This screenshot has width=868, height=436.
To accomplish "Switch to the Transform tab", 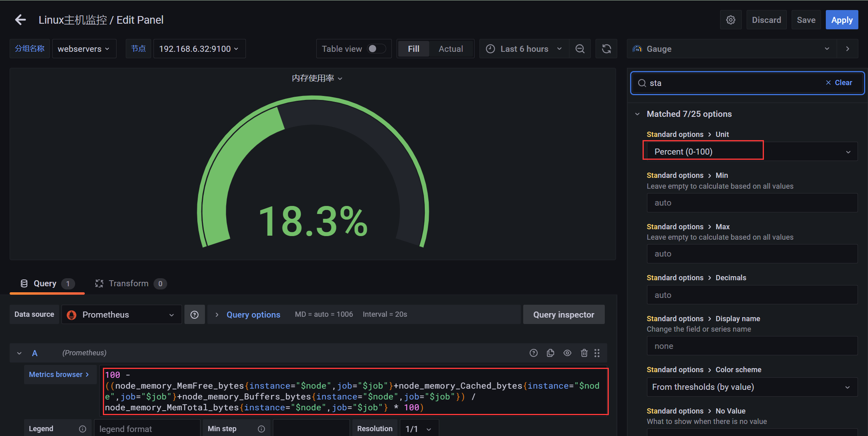I will tap(131, 283).
